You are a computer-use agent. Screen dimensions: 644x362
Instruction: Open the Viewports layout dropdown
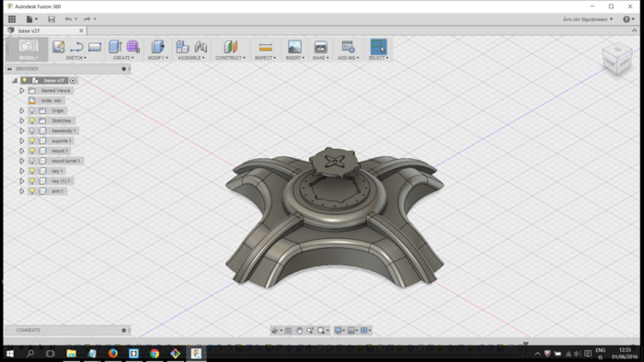point(365,331)
